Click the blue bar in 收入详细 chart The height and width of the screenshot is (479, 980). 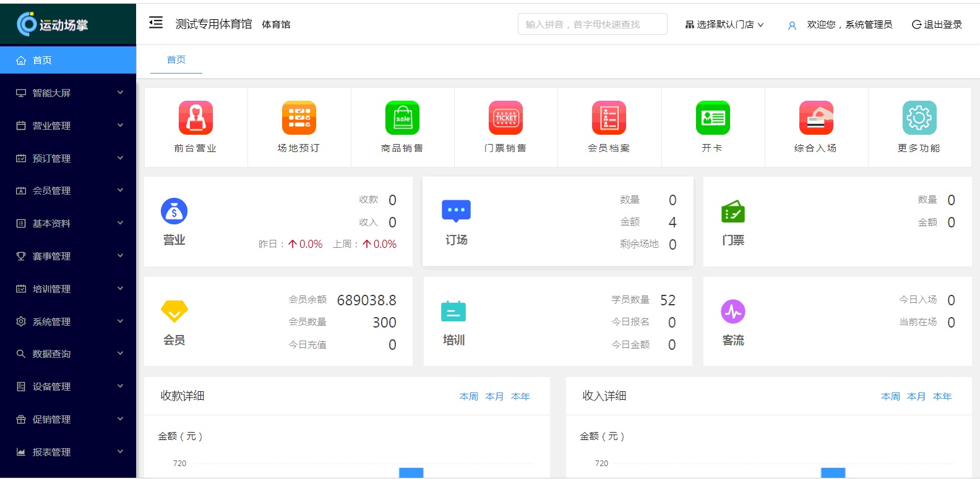pyautogui.click(x=833, y=473)
